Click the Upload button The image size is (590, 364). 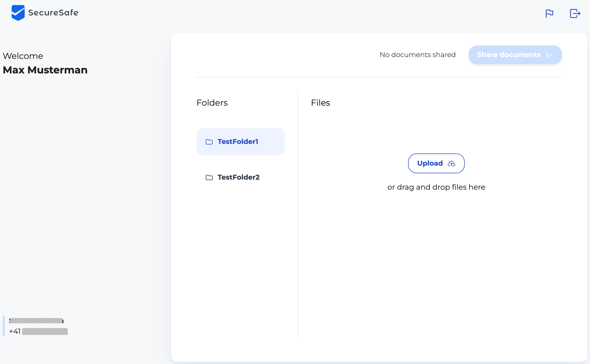pos(436,163)
